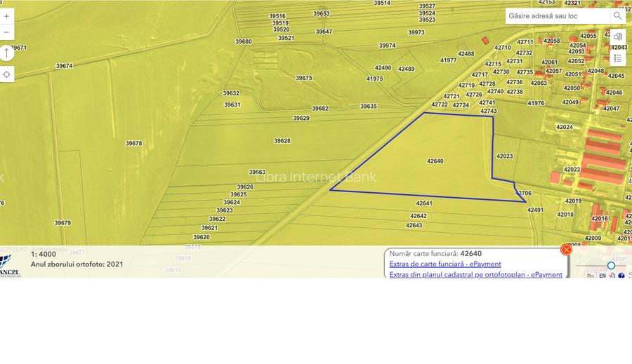
Task: Zoom out the map with minus button
Action: point(7,32)
